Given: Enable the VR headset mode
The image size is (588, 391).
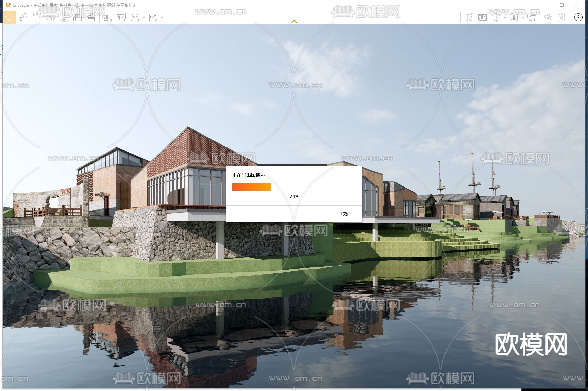Looking at the screenshot, I should click(x=532, y=17).
